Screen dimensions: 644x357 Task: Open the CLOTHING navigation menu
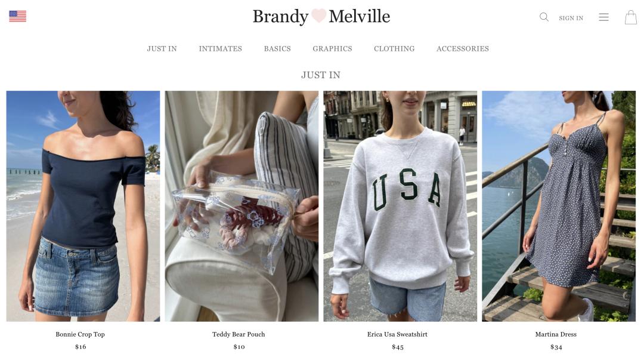click(394, 48)
